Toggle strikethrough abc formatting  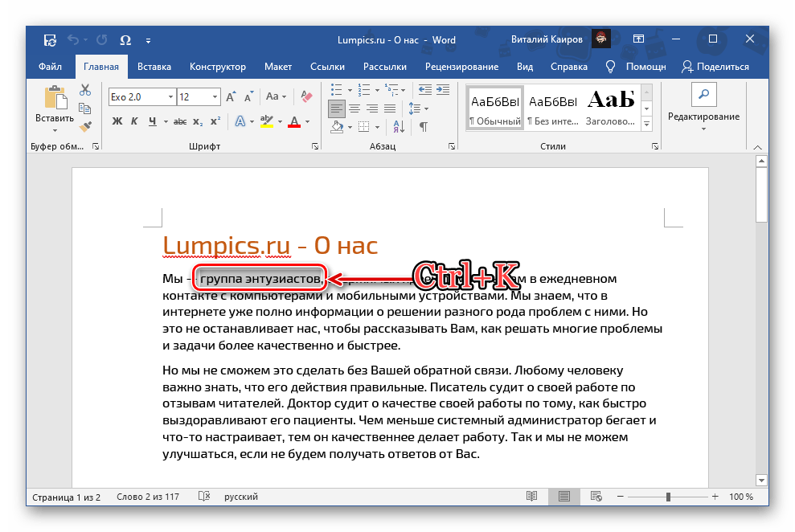click(x=180, y=121)
